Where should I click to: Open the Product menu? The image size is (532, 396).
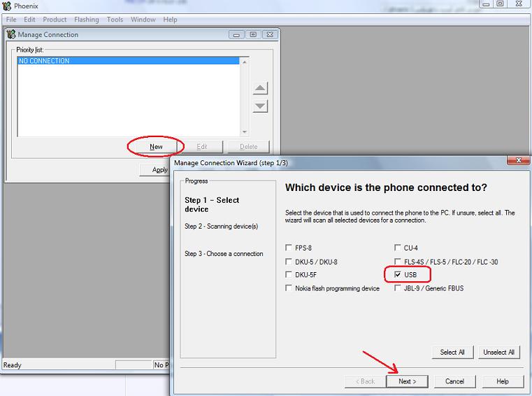tap(55, 20)
